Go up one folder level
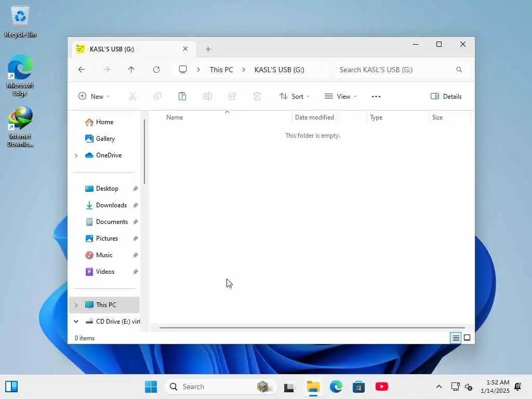 [x=131, y=70]
